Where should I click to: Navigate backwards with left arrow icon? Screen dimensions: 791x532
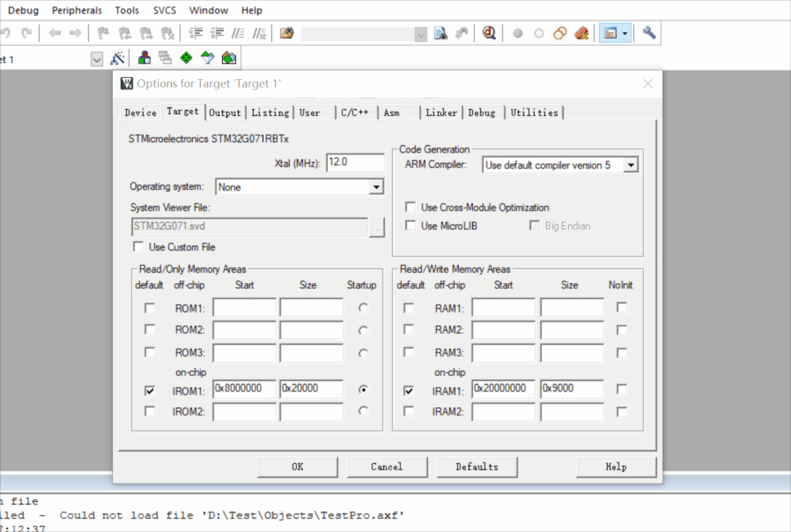click(54, 33)
